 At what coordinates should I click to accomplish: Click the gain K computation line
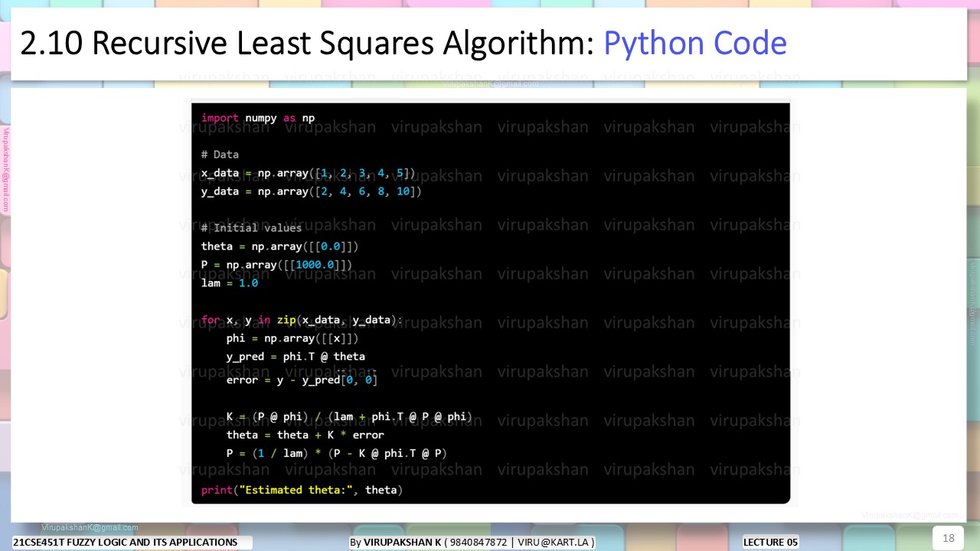tap(349, 416)
